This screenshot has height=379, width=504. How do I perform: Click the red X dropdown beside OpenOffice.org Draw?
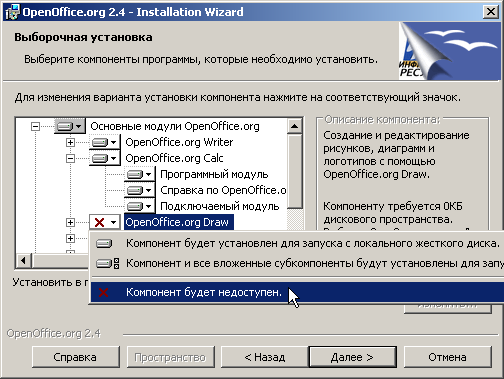104,222
